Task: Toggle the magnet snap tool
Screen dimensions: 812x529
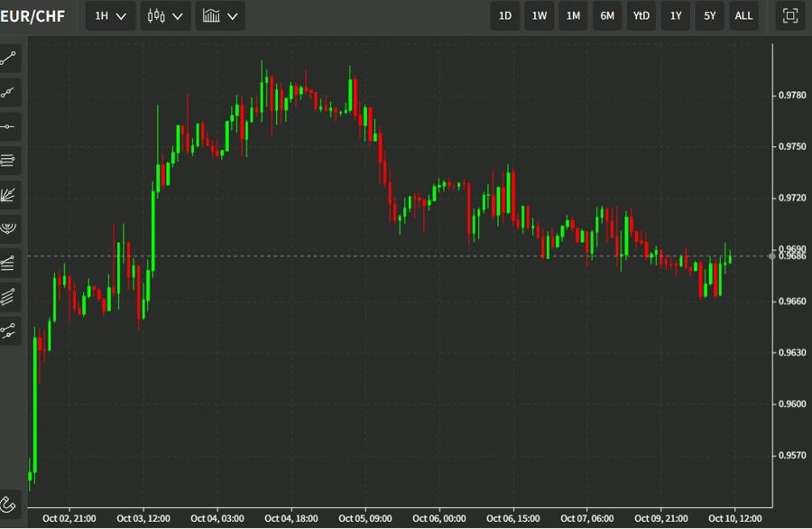Action: [9, 504]
